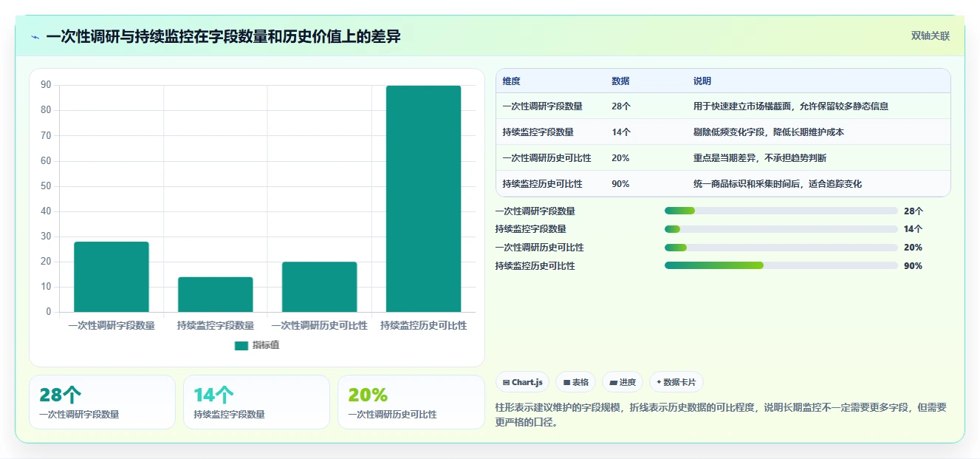
Task: Click the 持续监控字段数量 bar in chart
Action: point(216,294)
